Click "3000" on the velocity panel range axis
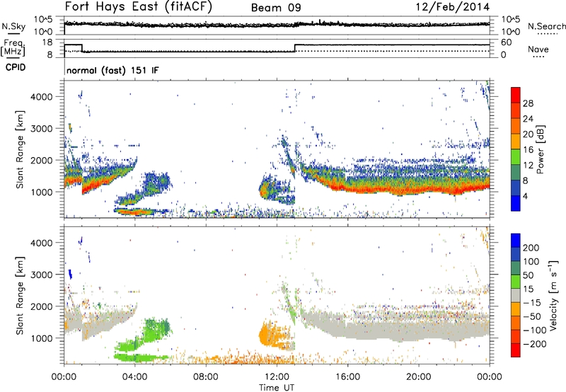Image resolution: width=566 pixels, height=392 pixels. coord(42,275)
